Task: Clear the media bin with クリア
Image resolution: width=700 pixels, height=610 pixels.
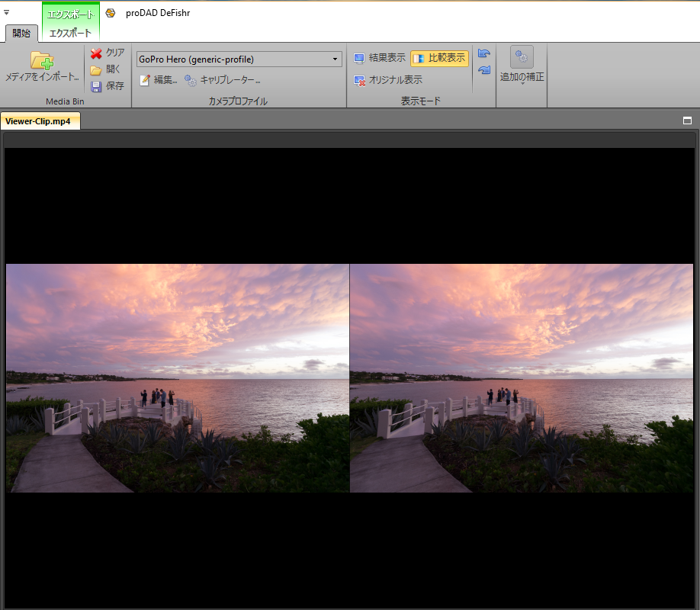Action: pos(107,53)
